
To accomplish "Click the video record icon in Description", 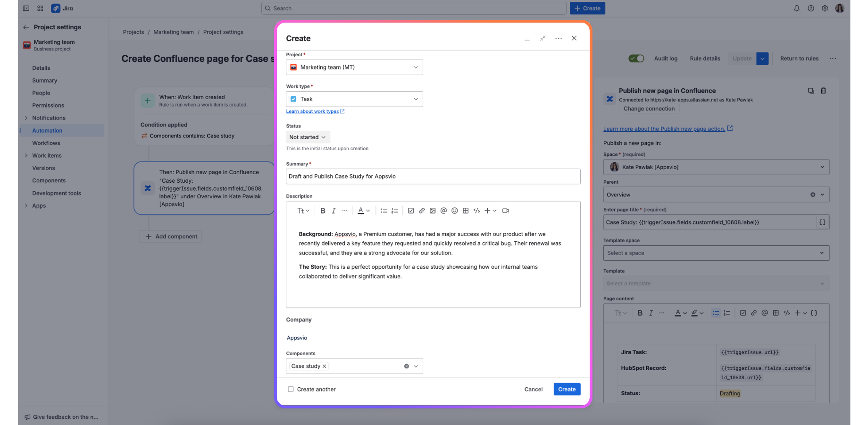I will click(x=506, y=211).
